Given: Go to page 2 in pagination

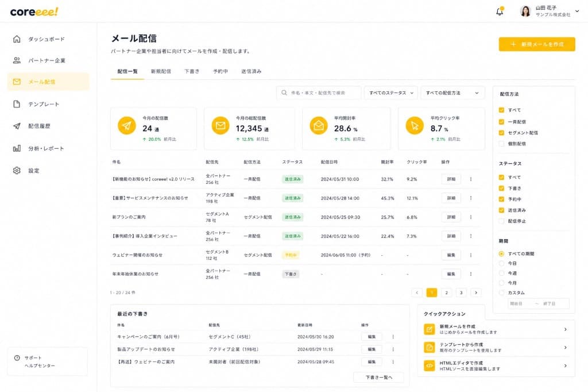Looking at the screenshot, I should click(x=447, y=293).
